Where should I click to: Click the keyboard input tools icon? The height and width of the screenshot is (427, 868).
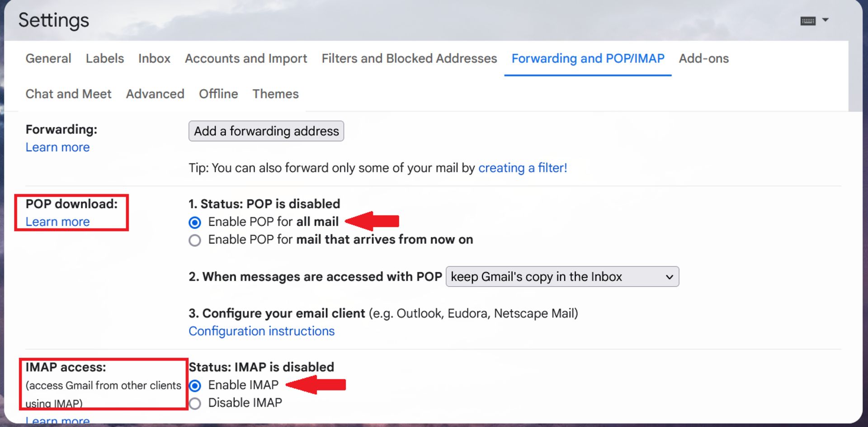click(x=807, y=21)
